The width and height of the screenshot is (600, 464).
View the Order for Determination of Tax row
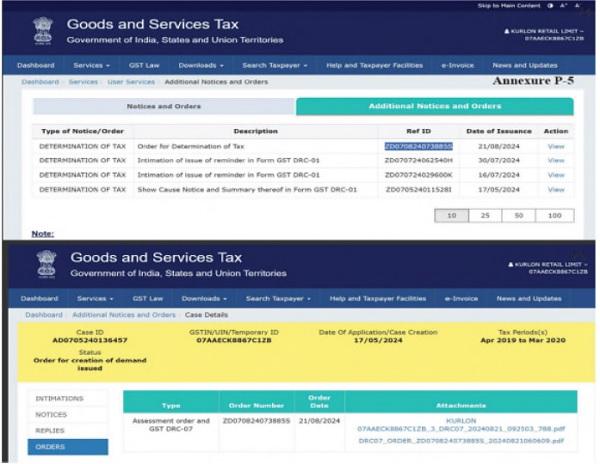pos(556,147)
